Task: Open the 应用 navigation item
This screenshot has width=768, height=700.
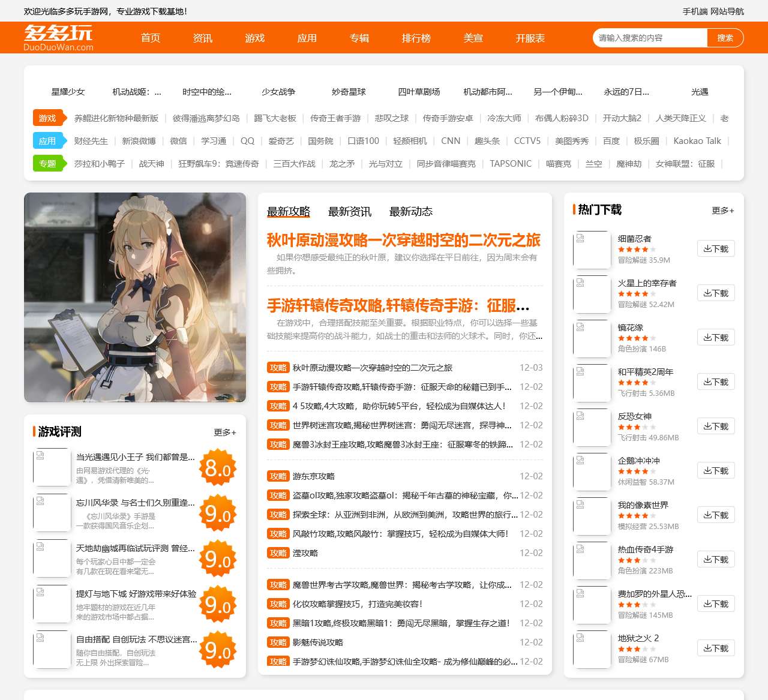Action: [x=307, y=38]
